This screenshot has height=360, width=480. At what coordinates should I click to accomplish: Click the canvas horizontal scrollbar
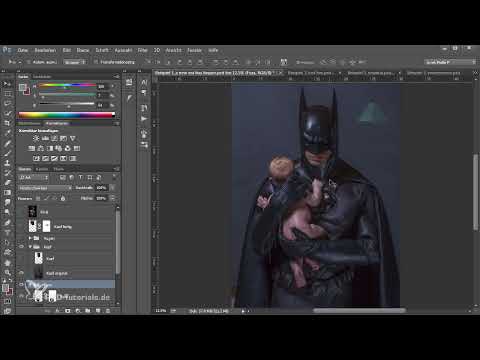click(x=359, y=311)
